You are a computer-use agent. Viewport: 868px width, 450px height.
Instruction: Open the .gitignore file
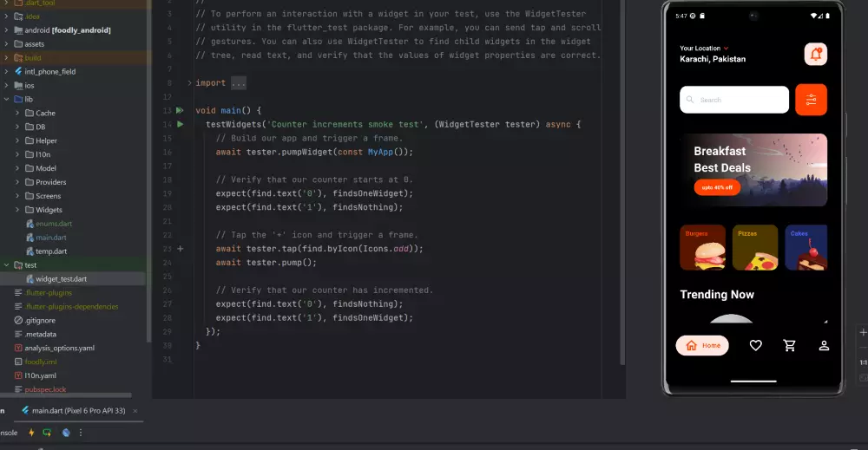(39, 320)
